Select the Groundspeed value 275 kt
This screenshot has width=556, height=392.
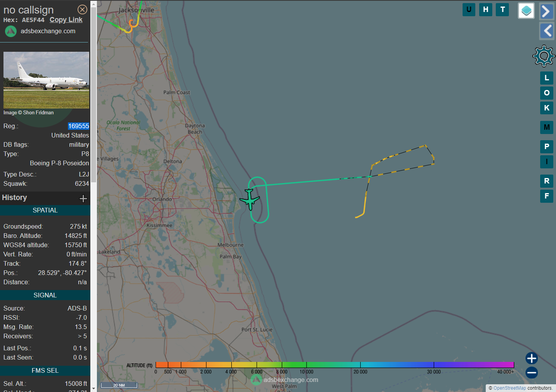78,227
